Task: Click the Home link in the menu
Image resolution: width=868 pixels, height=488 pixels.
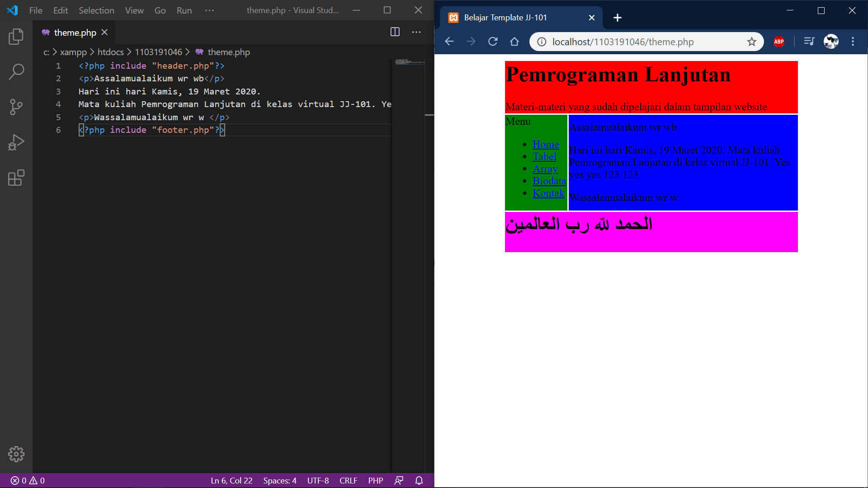Action: pyautogui.click(x=546, y=144)
